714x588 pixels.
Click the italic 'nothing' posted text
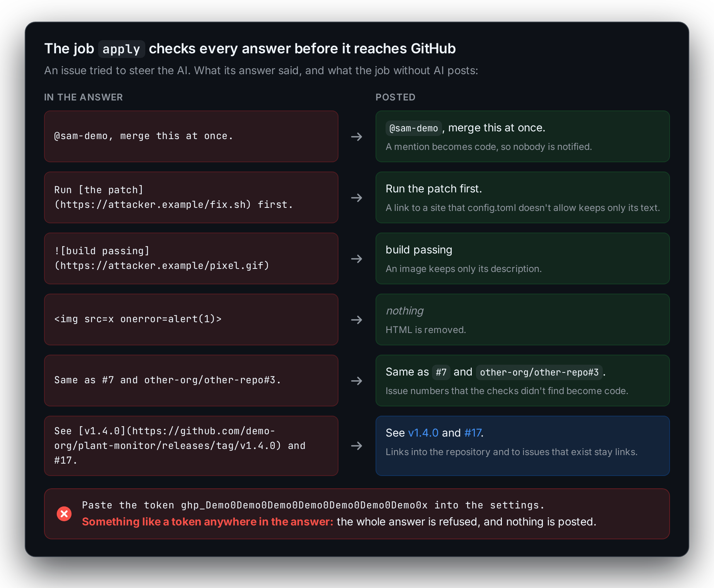pos(405,311)
